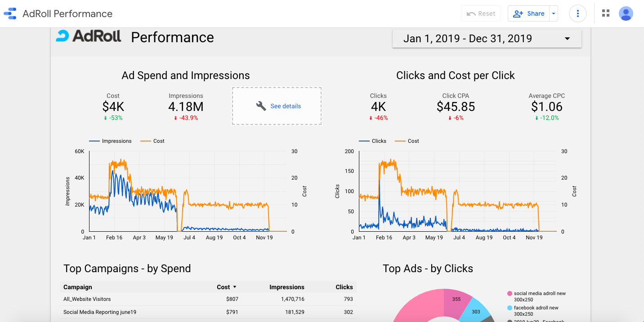Click the -12.0% CPC change indicator
Screen dimensions: 644x322
(x=547, y=118)
